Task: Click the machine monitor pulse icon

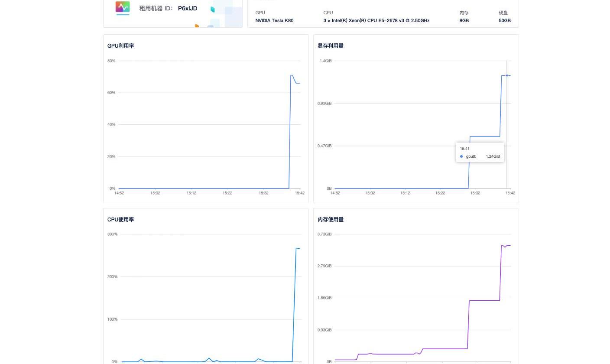Action: coord(123,7)
